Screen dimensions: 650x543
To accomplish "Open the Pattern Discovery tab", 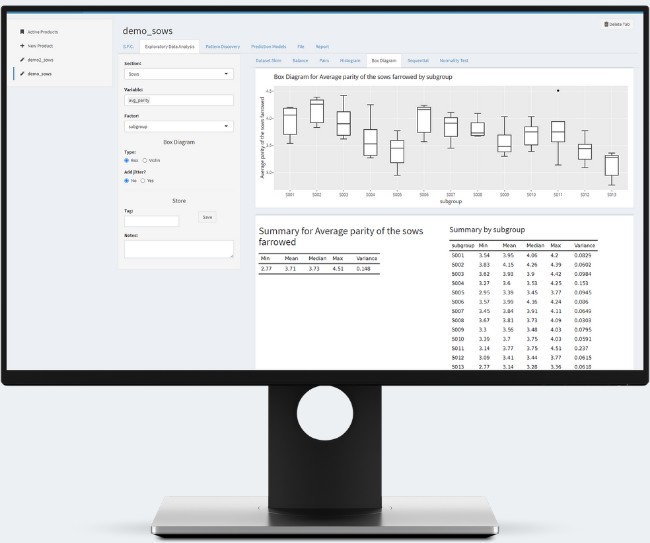I will tap(223, 47).
